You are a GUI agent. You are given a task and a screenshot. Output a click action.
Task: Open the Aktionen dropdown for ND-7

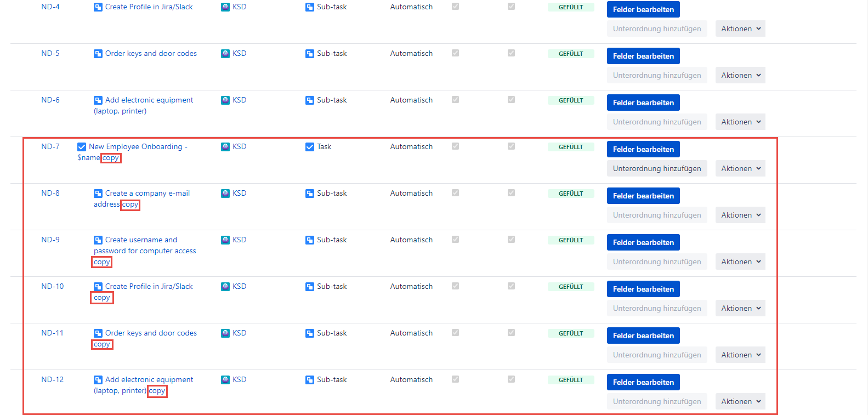point(740,168)
